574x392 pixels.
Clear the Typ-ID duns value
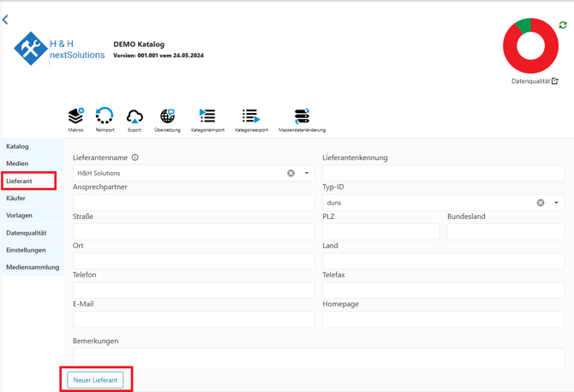pos(541,203)
